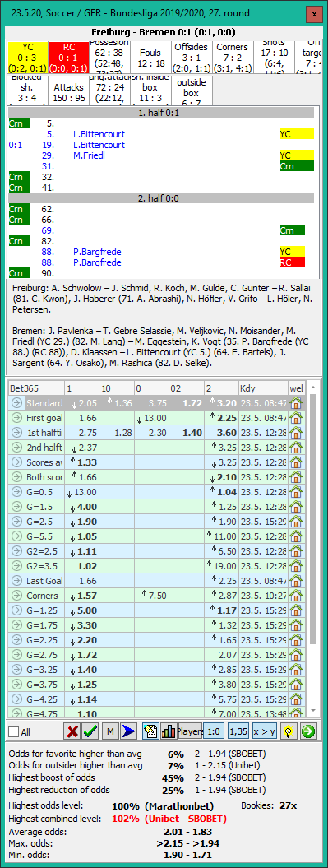Image resolution: width=328 pixels, height=868 pixels.
Task: Click the notes document icon
Action: (x=150, y=731)
